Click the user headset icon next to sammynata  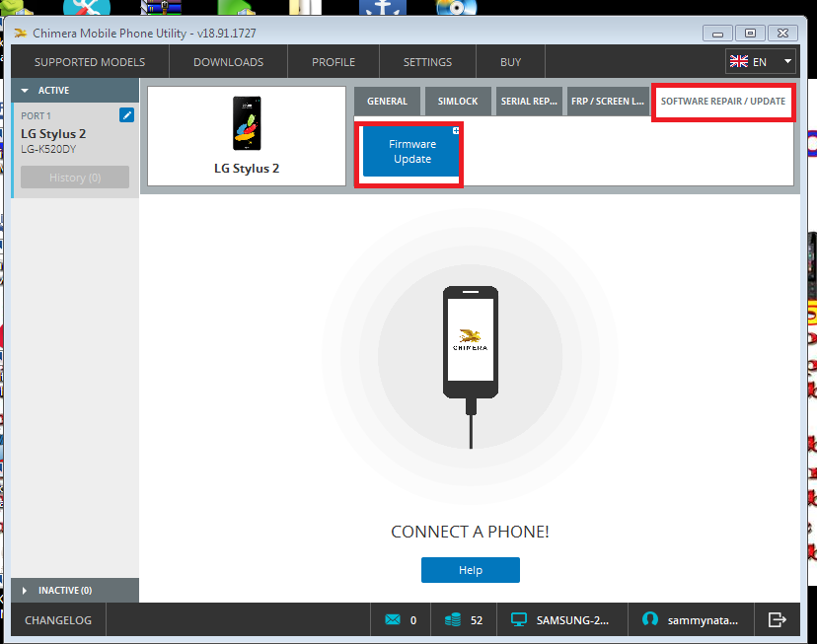(x=649, y=619)
